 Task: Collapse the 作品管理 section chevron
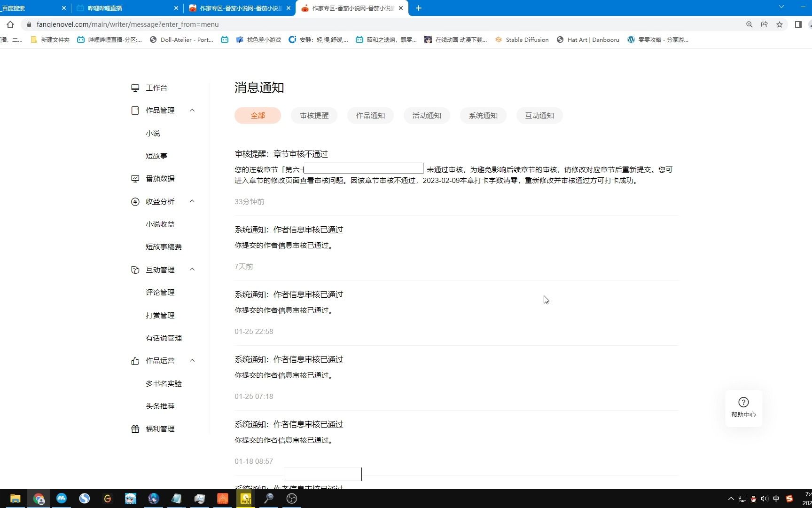coord(192,110)
